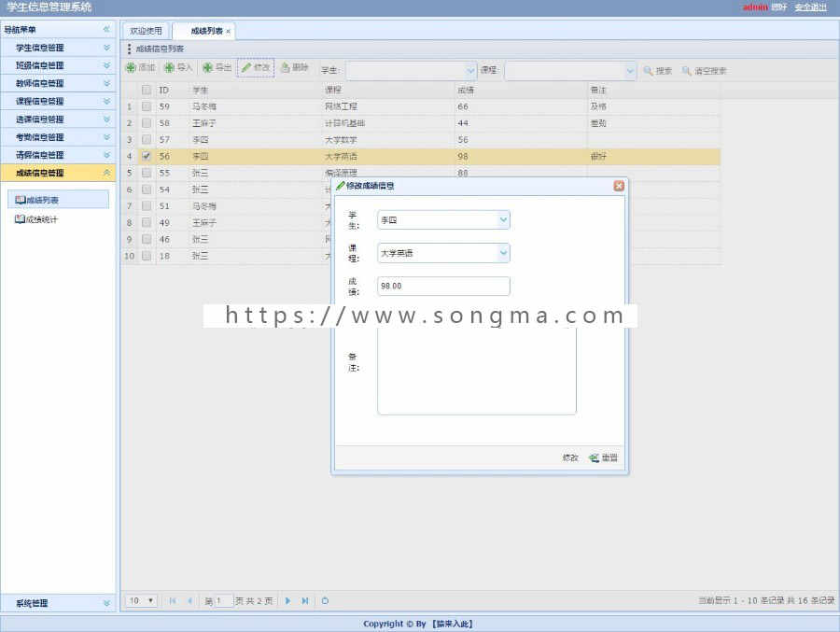Viewport: 840px width, 632px height.
Task: Check the row with ID 59 checkbox
Action: point(147,106)
